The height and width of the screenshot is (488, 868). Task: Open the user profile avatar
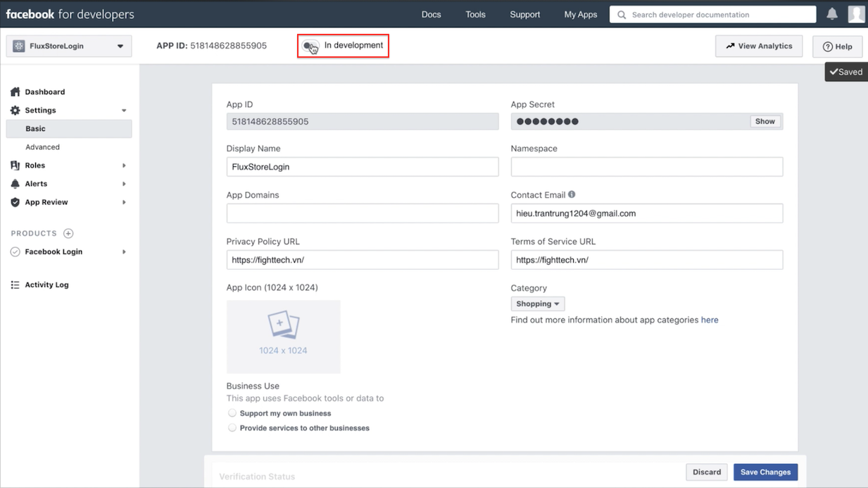point(856,14)
